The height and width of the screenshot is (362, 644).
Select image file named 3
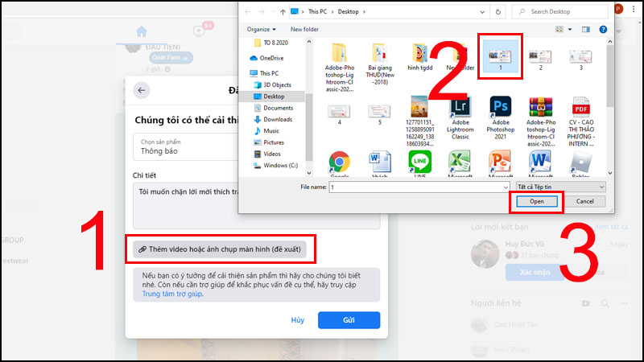coord(580,60)
